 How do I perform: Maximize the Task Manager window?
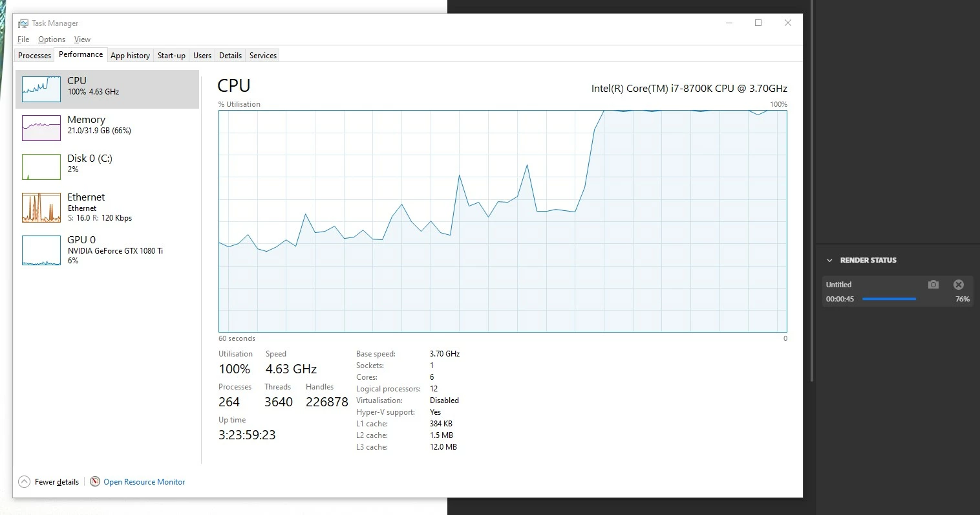pyautogui.click(x=758, y=23)
